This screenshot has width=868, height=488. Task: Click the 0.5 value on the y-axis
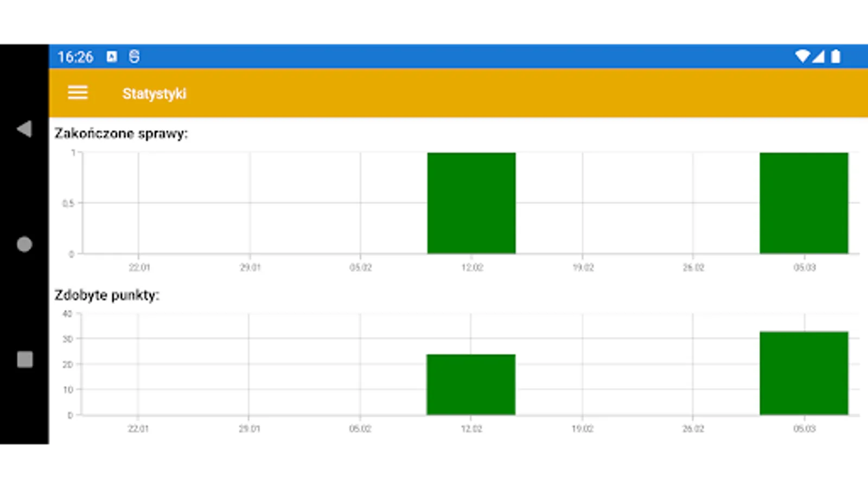click(x=67, y=202)
